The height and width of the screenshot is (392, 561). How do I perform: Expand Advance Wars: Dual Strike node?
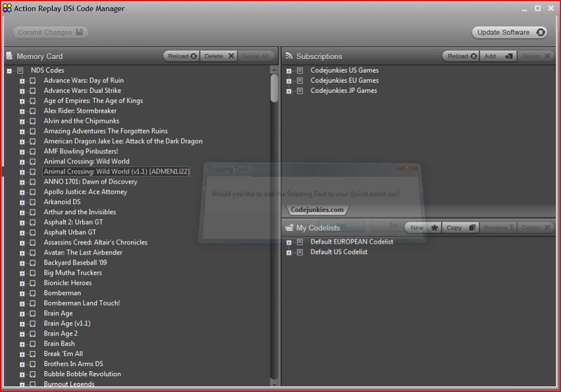(22, 91)
